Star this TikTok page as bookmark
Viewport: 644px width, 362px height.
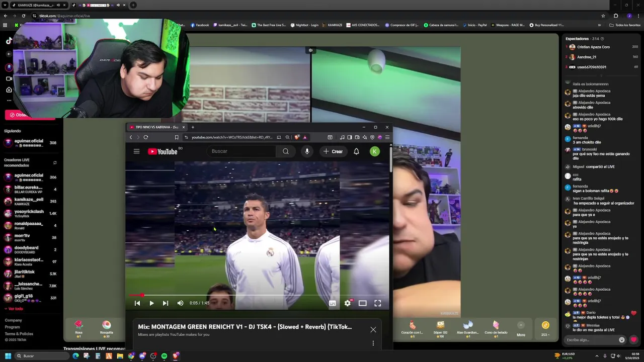pos(603,16)
